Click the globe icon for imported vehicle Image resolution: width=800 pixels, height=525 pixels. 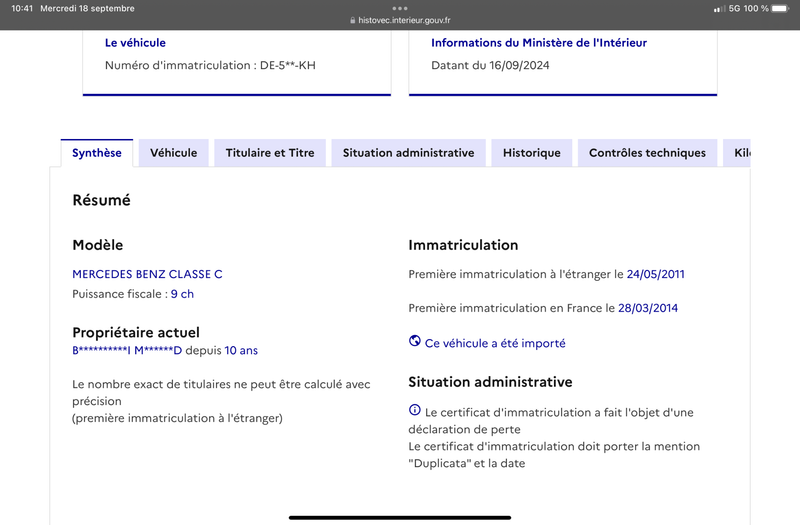[415, 341]
